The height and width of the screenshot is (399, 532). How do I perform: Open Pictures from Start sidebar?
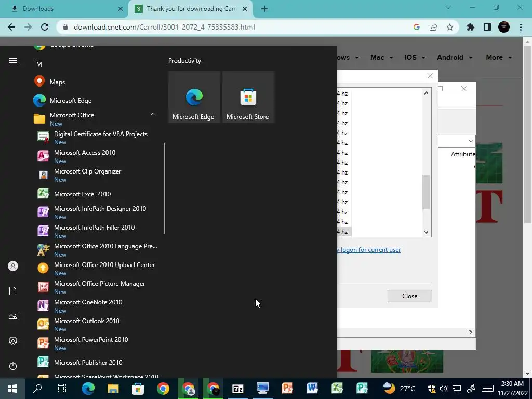coord(13,316)
